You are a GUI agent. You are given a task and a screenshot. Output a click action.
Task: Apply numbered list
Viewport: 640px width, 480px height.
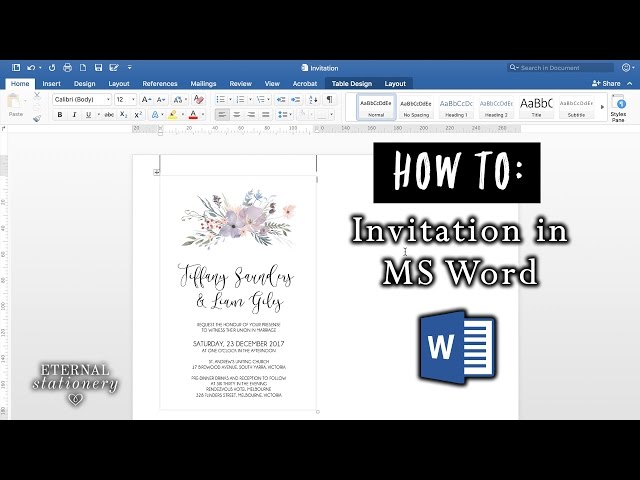(240, 99)
